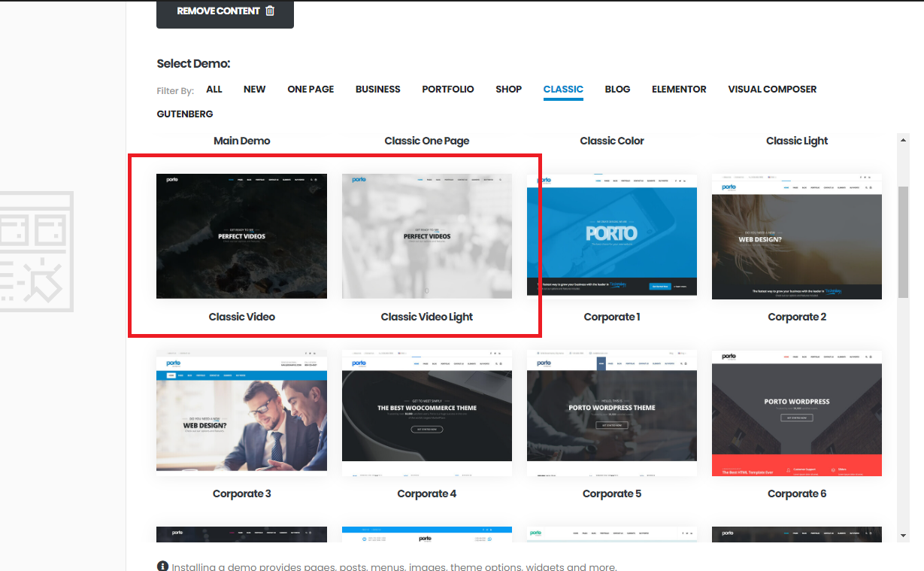The height and width of the screenshot is (571, 924).
Task: Select the Corporate 4 demo thumbnail
Action: click(427, 412)
